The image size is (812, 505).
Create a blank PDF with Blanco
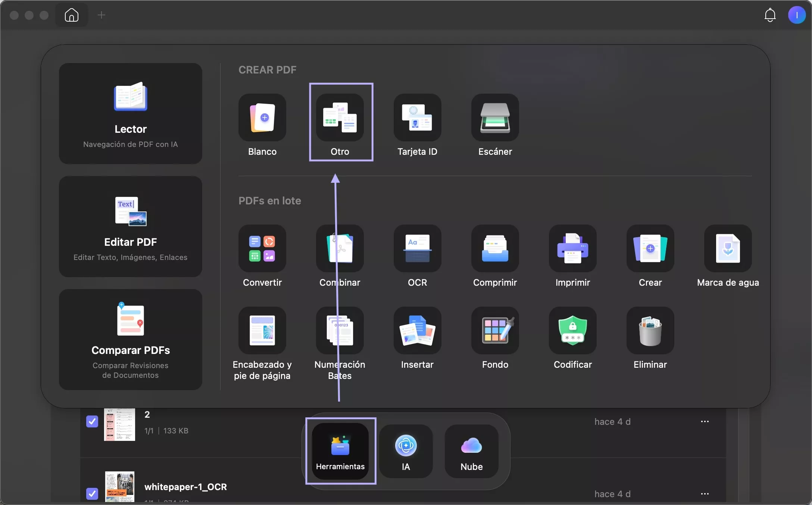click(262, 117)
